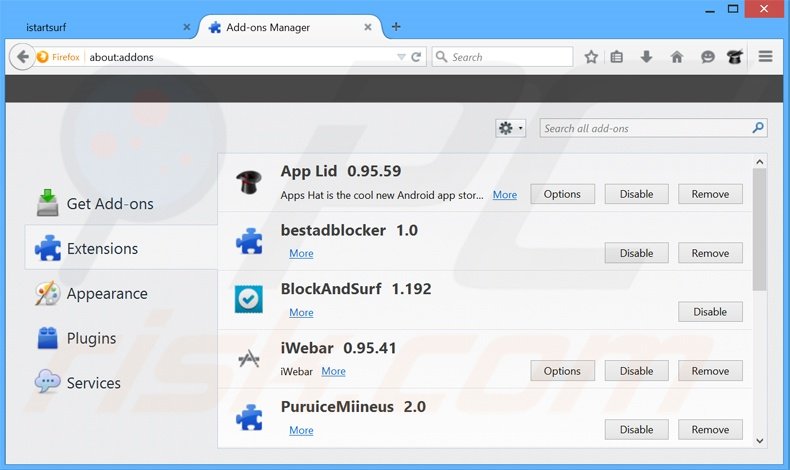This screenshot has width=790, height=470.
Task: Open the hamburger menu
Action: (765, 56)
